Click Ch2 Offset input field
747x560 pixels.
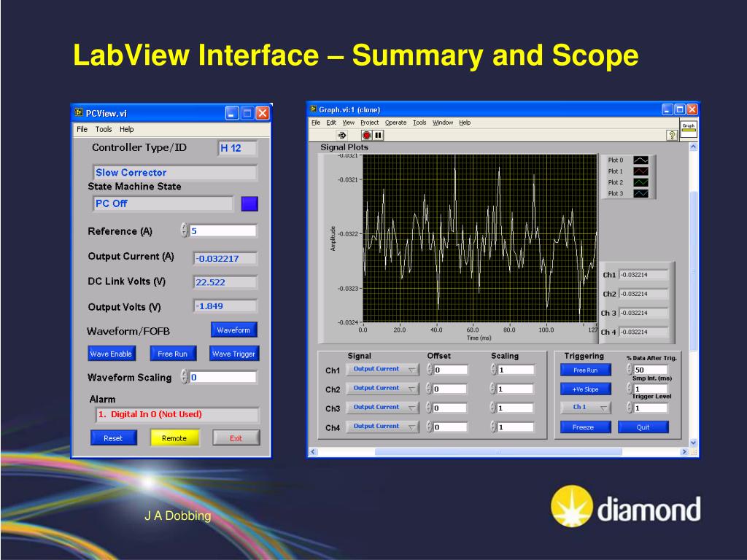pos(449,389)
